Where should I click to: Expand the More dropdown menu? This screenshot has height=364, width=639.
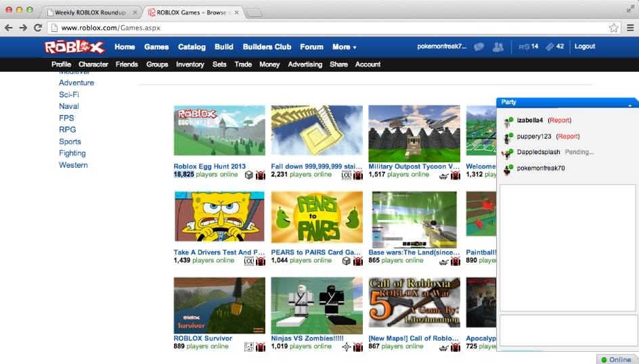click(x=344, y=47)
